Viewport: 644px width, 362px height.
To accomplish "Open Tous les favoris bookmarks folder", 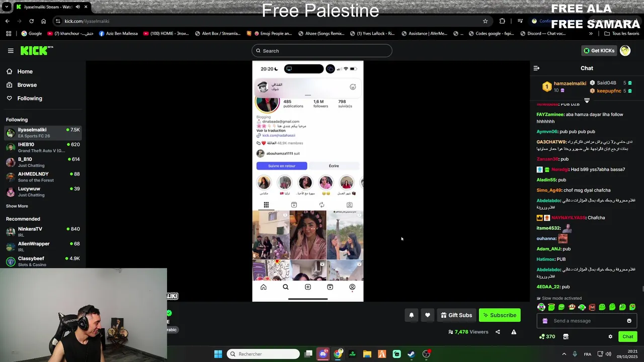I will (x=622, y=34).
